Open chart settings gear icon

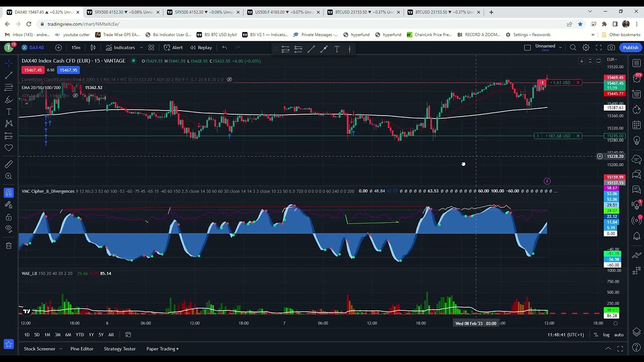586,47
